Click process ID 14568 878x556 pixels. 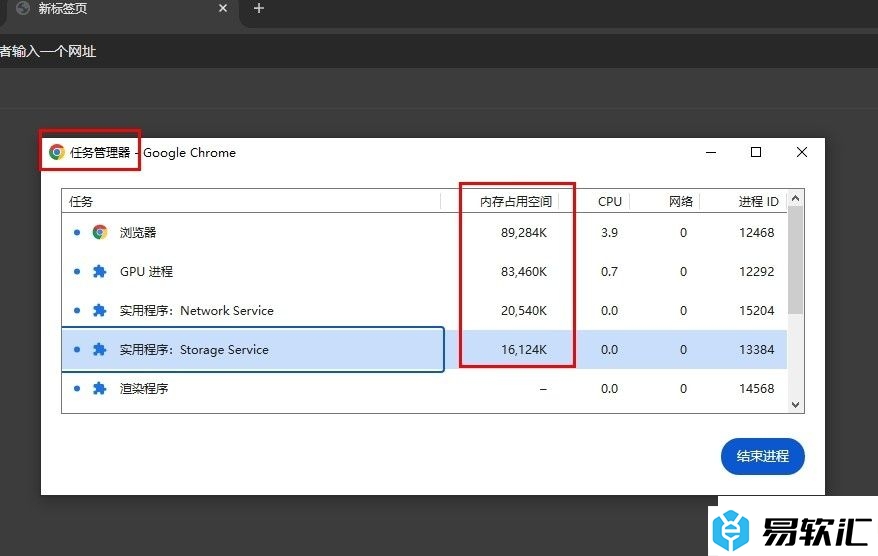pyautogui.click(x=756, y=388)
